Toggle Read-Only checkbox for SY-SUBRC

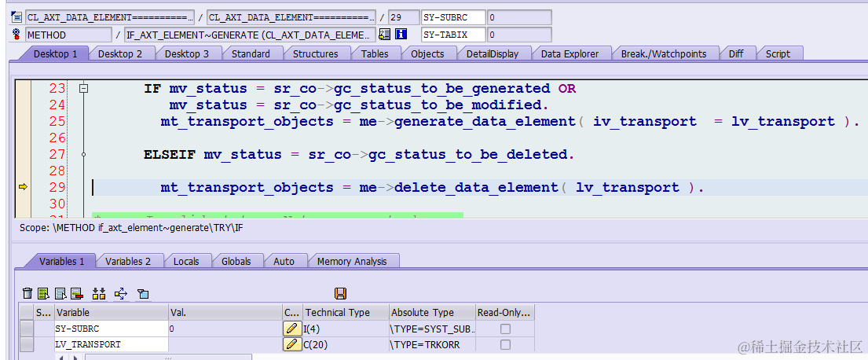click(505, 329)
